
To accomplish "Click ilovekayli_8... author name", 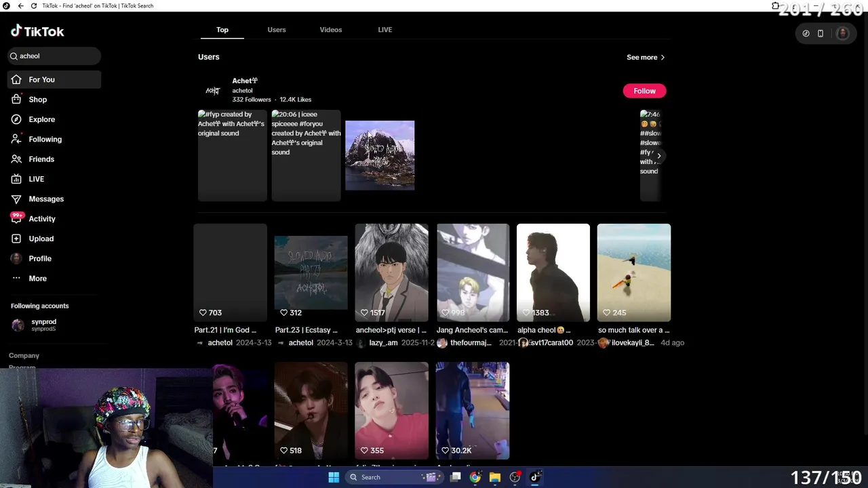I will click(x=633, y=343).
